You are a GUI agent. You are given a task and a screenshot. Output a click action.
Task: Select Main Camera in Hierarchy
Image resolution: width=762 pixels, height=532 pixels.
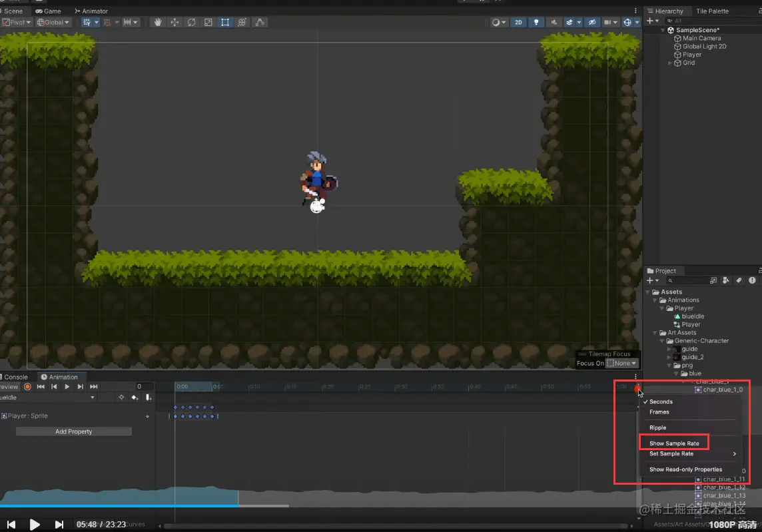(701, 38)
